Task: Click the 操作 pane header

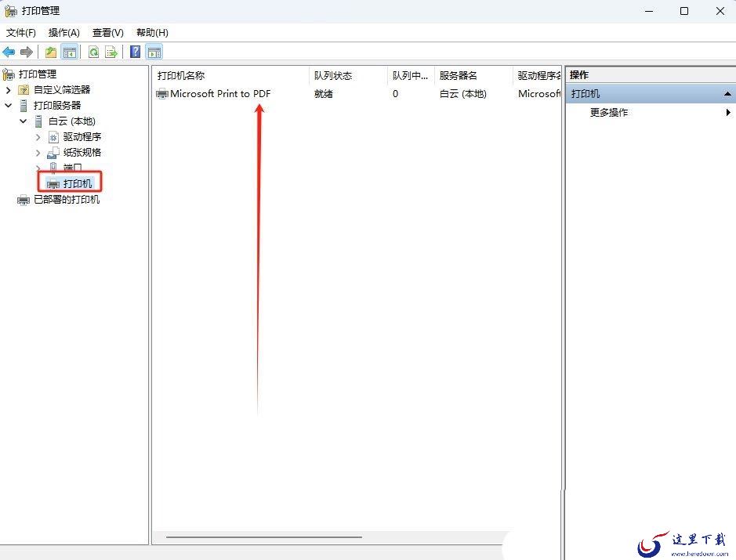Action: click(x=651, y=75)
